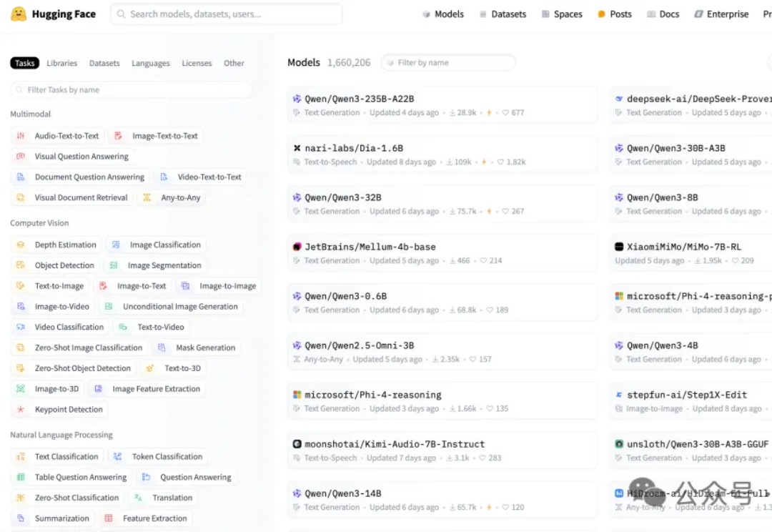Click the Any-to-Any task icon
The height and width of the screenshot is (532, 772).
pyautogui.click(x=147, y=197)
